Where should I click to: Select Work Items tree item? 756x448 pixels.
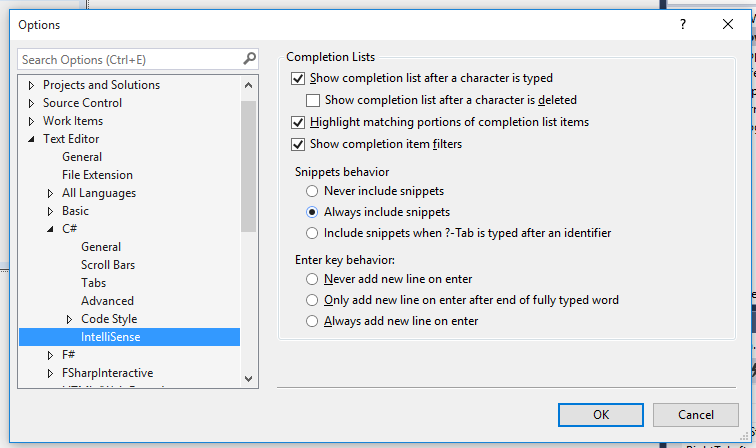73,121
